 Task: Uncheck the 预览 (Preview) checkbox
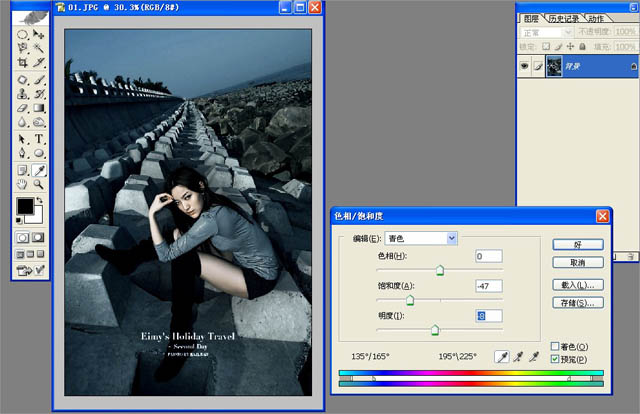point(555,359)
